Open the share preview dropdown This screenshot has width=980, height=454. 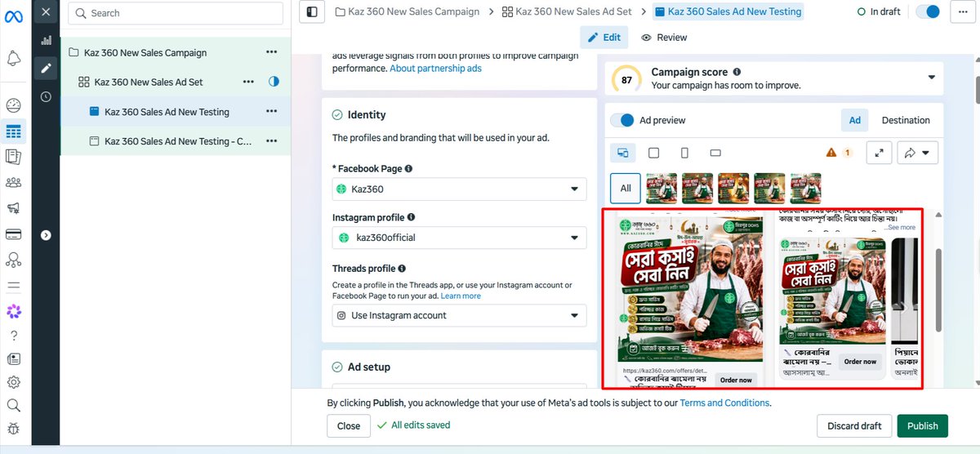(918, 153)
